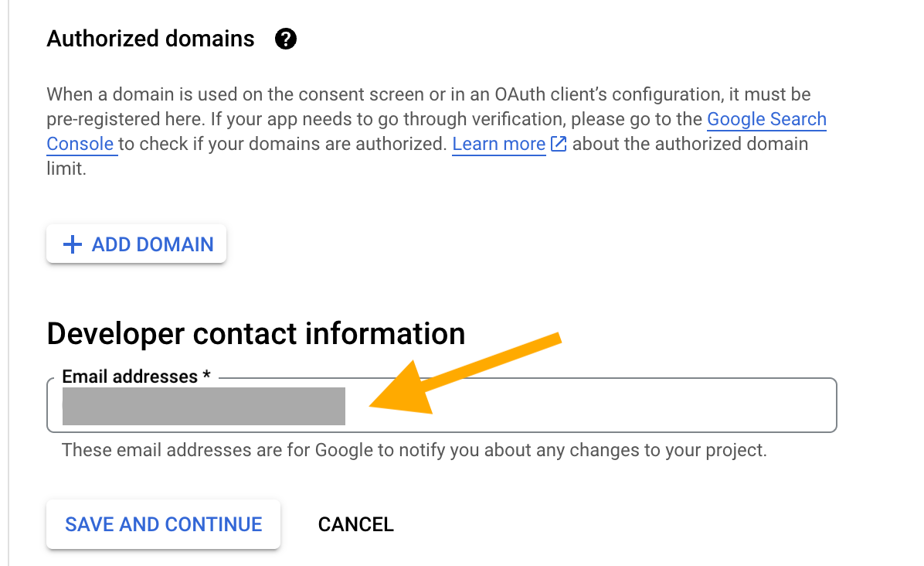The height and width of the screenshot is (566, 924).
Task: Click the external link icon beside Learn more
Action: pyautogui.click(x=558, y=144)
